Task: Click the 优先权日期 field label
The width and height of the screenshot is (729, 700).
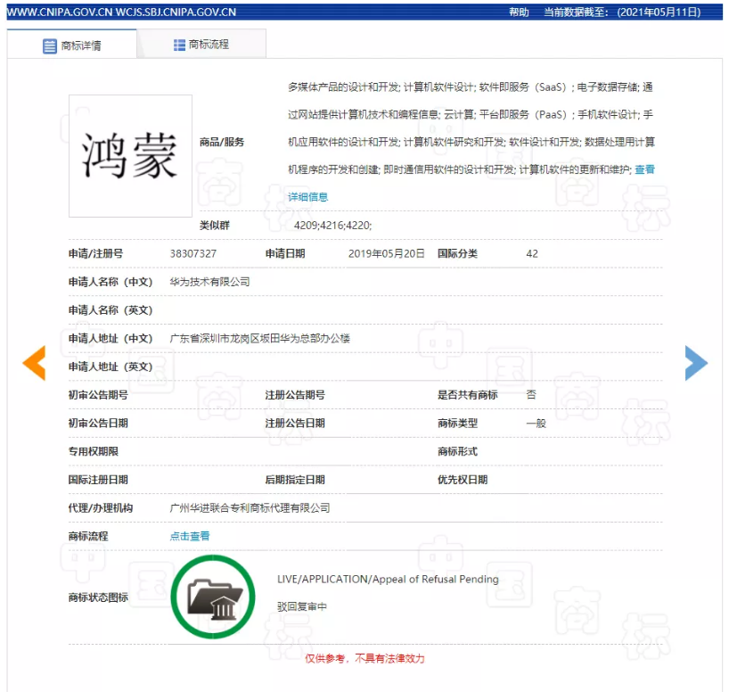Action: (463, 480)
